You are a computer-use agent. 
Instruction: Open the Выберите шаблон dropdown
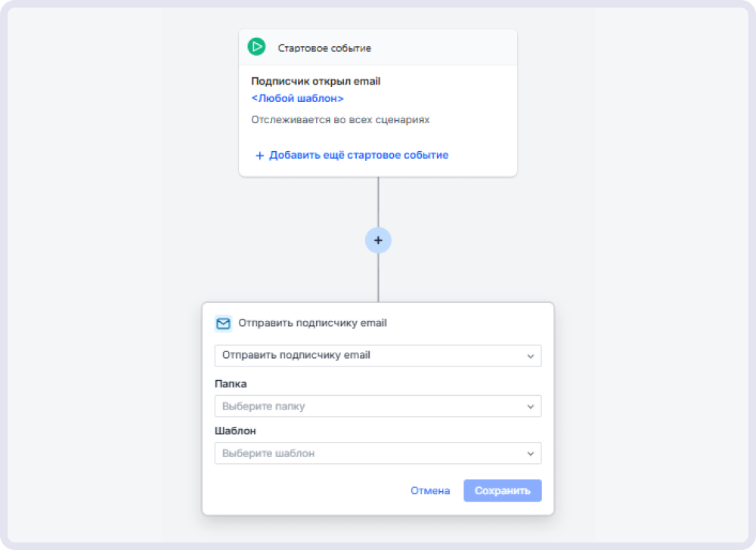378,453
